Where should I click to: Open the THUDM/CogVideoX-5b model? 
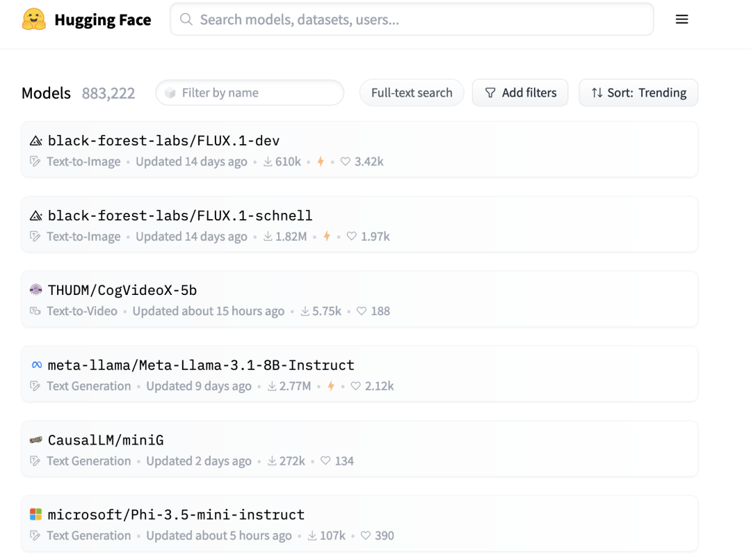122,290
